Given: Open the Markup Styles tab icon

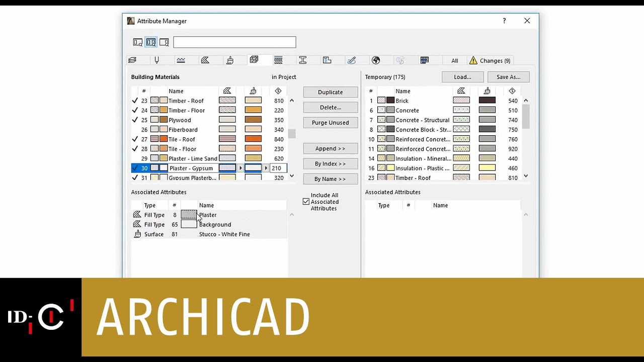Looking at the screenshot, I should pyautogui.click(x=352, y=60).
